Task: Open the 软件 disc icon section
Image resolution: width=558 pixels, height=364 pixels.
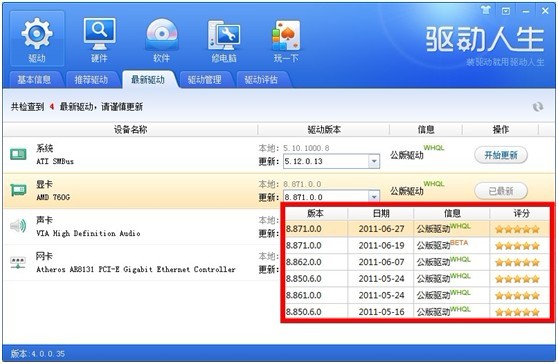Action: [162, 38]
